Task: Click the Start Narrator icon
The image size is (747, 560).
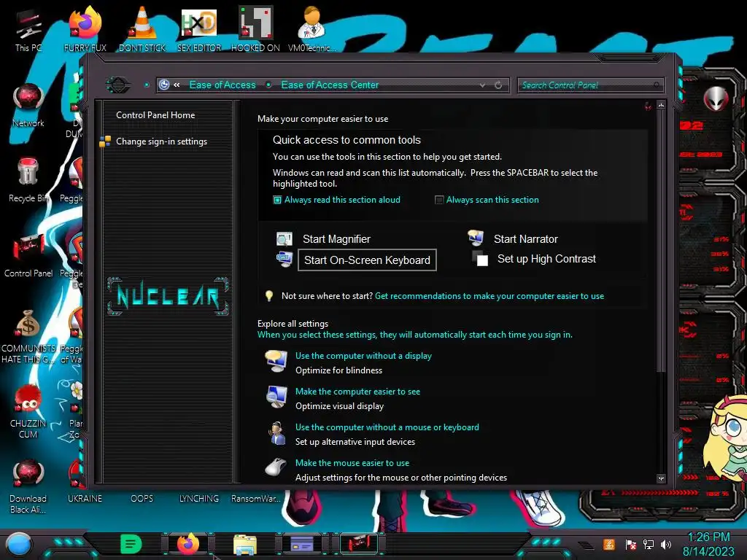Action: pyautogui.click(x=476, y=238)
